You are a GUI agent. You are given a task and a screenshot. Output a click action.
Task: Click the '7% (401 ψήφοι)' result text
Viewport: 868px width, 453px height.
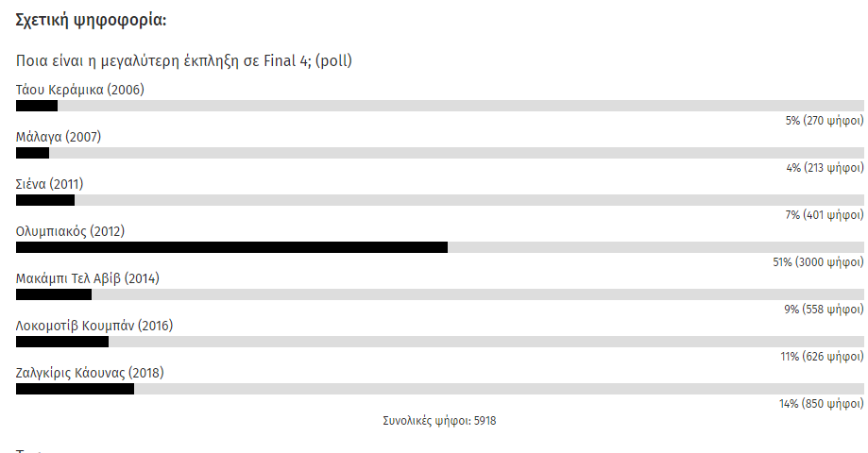click(x=824, y=215)
